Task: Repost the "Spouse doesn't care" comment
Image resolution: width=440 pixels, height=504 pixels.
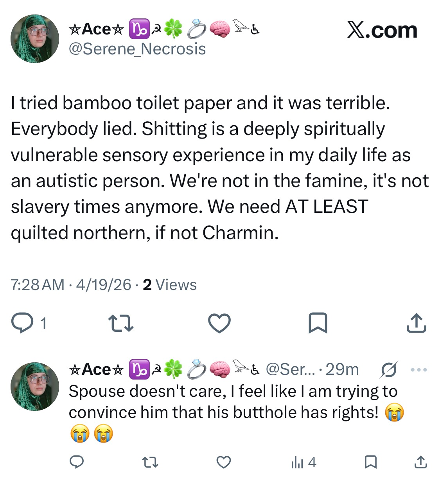Action: [x=150, y=463]
